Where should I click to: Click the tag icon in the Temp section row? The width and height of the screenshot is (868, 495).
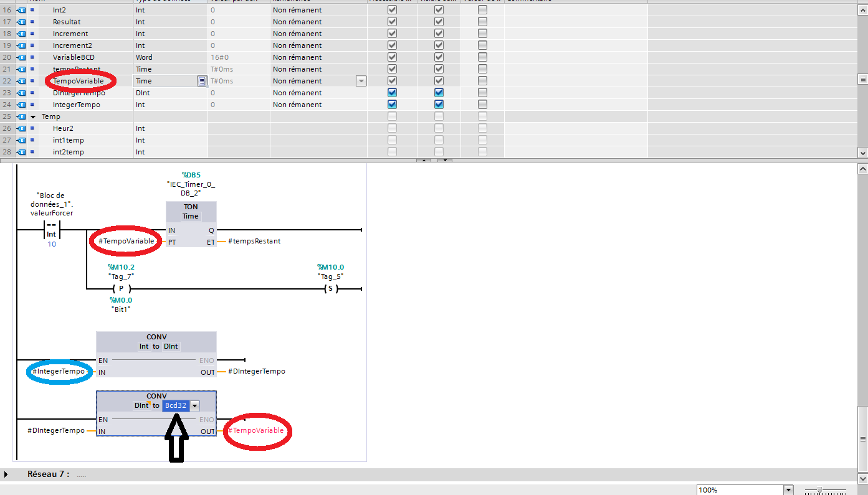point(21,116)
